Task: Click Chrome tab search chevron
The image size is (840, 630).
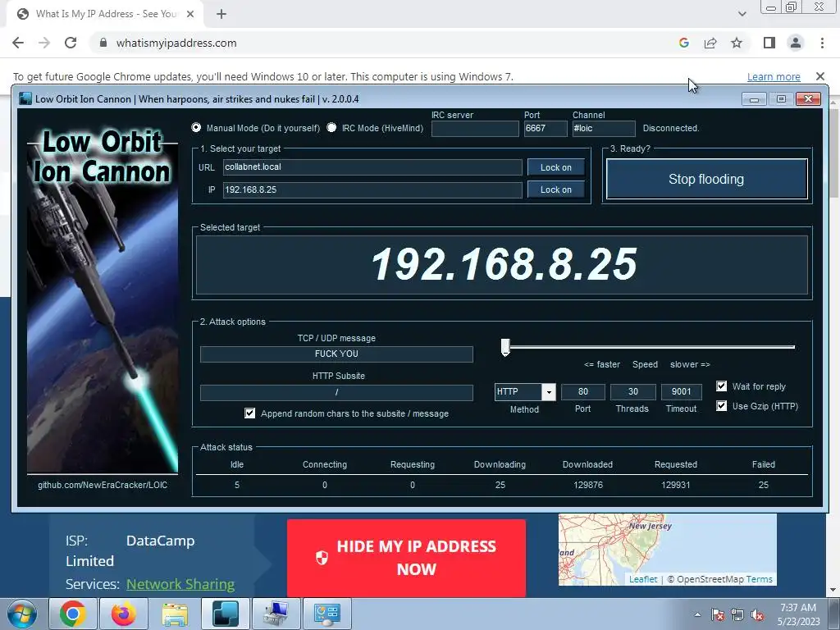Action: (x=742, y=14)
